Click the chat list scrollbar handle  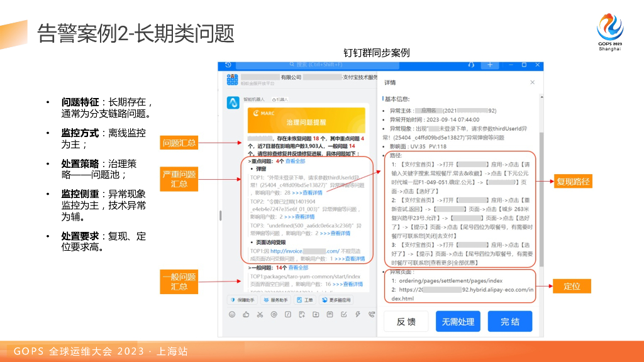point(221,216)
